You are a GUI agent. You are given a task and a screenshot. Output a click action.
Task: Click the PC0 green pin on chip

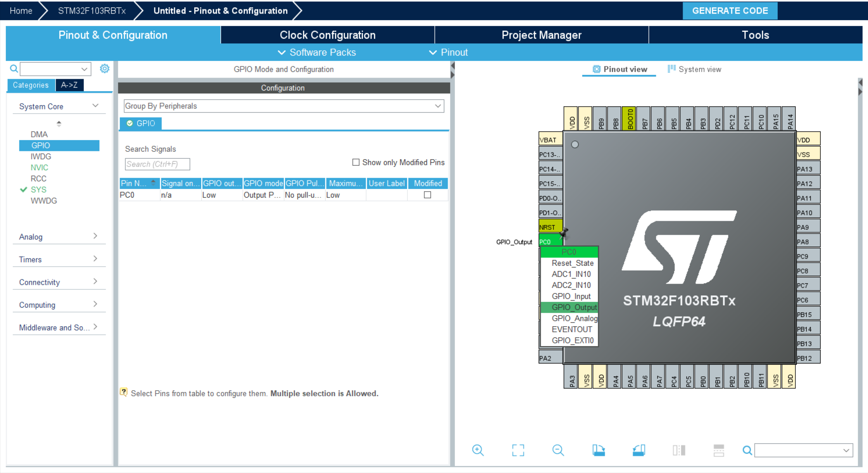[550, 241]
